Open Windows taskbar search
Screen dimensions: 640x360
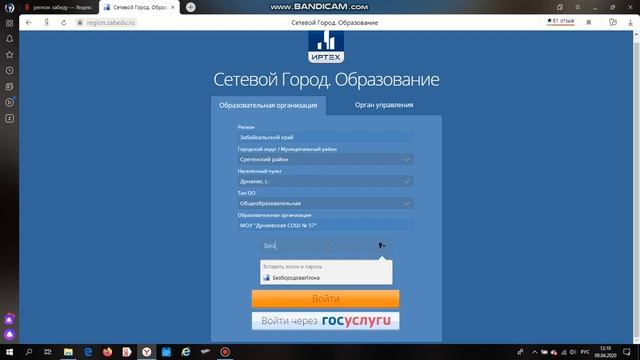pyautogui.click(x=29, y=352)
